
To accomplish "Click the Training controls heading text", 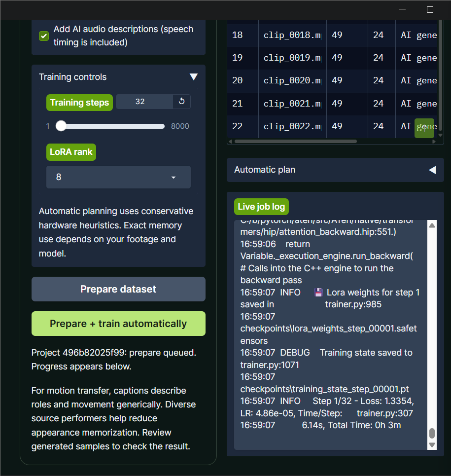I will click(73, 77).
